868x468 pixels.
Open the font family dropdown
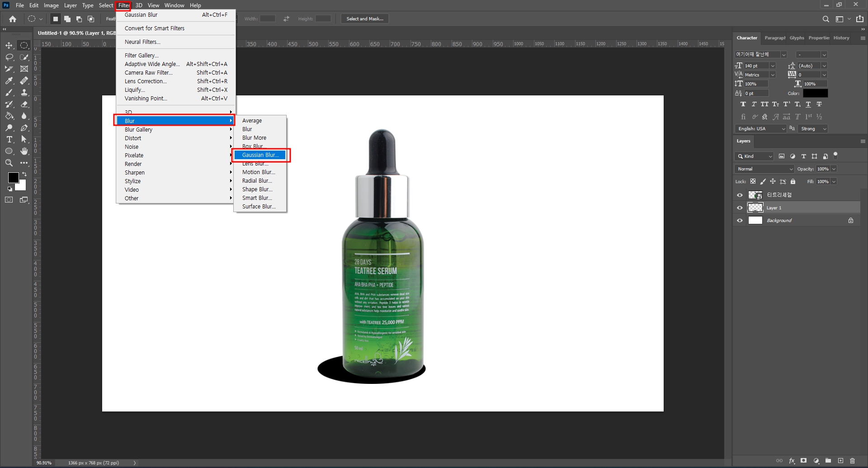click(783, 55)
